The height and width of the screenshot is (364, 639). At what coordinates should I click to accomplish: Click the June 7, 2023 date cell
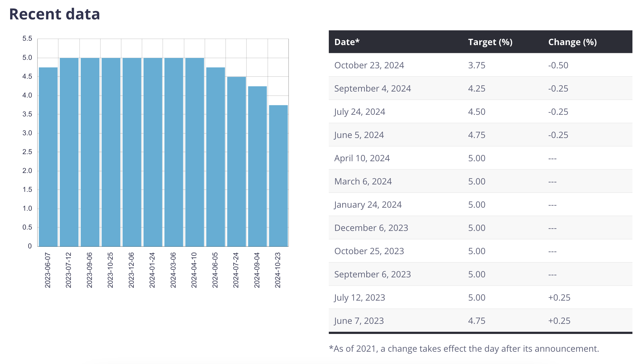359,321
